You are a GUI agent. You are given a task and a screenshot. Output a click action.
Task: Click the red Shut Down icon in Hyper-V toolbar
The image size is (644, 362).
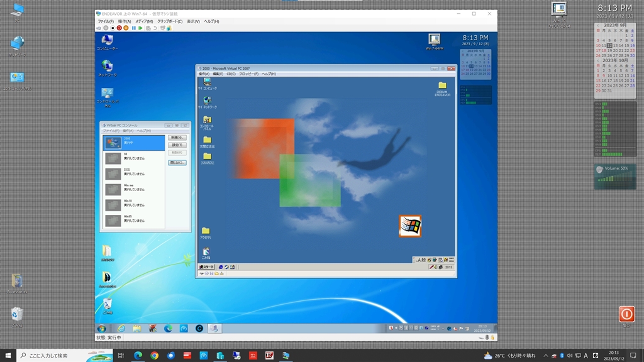tap(119, 28)
